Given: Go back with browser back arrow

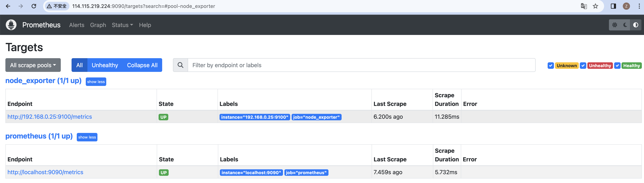Looking at the screenshot, I should [x=8, y=6].
